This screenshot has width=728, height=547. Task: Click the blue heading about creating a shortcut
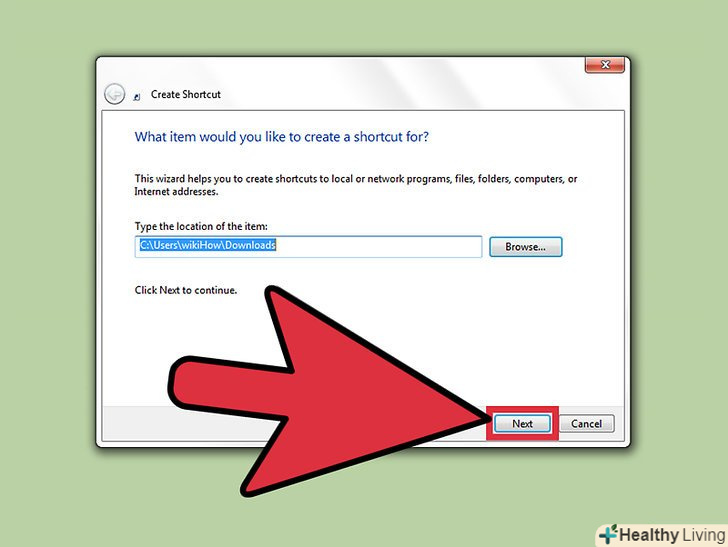281,137
